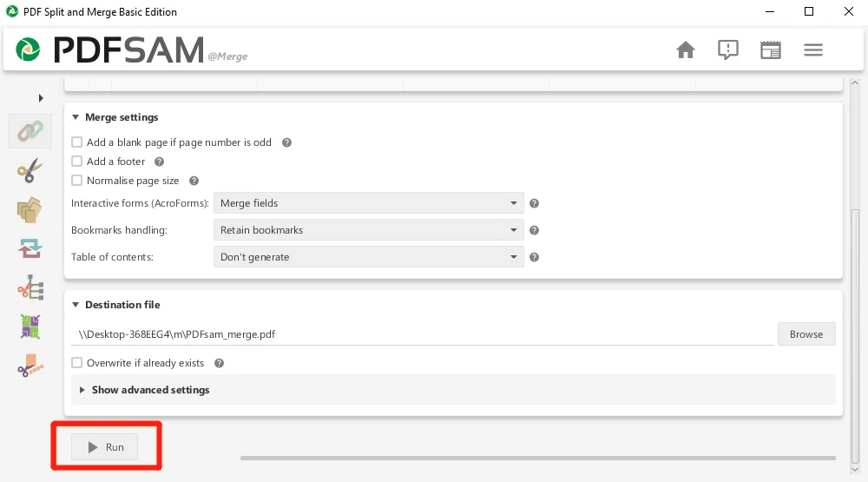Select the Split scissors tool icon

(30, 170)
